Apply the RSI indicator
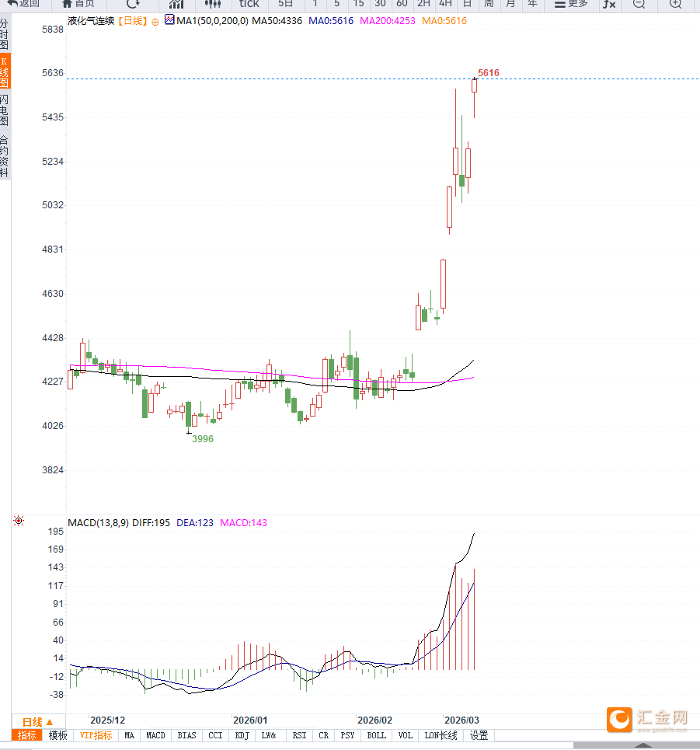 pyautogui.click(x=299, y=735)
